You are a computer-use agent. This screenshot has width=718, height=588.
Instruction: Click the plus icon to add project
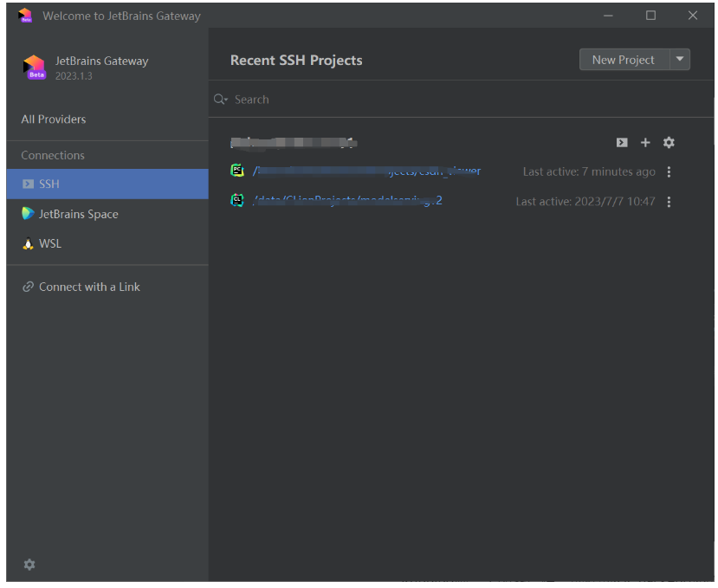[645, 143]
